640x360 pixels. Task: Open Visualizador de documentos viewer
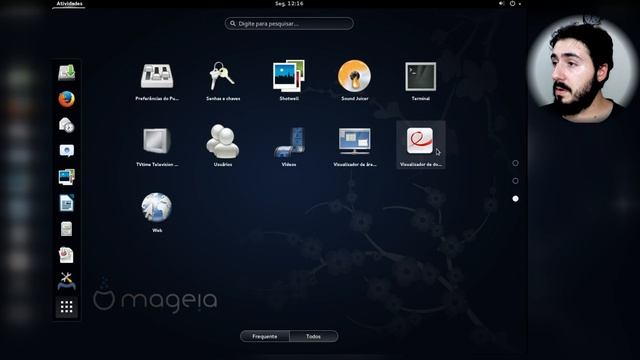tap(420, 146)
